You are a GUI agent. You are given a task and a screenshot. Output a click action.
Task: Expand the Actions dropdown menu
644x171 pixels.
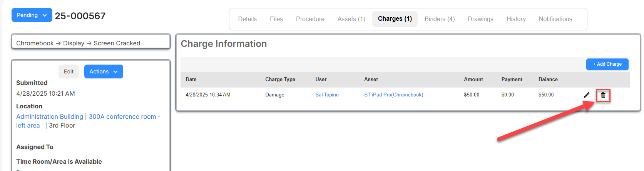(x=104, y=71)
